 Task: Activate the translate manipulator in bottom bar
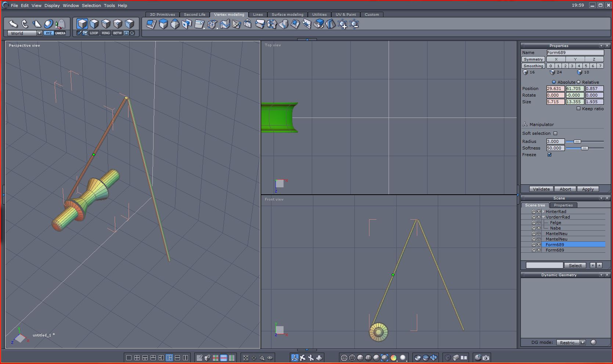point(295,358)
